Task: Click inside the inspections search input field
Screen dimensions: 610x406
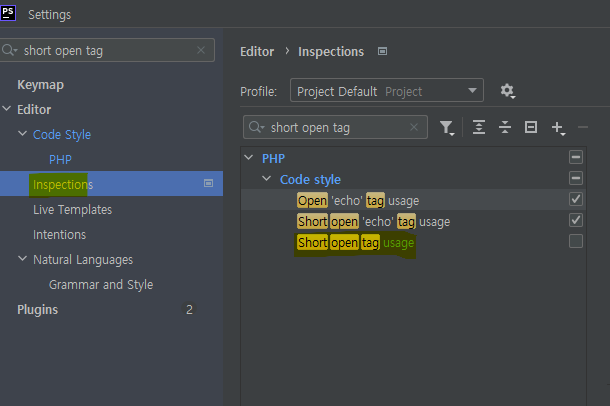Action: click(335, 127)
